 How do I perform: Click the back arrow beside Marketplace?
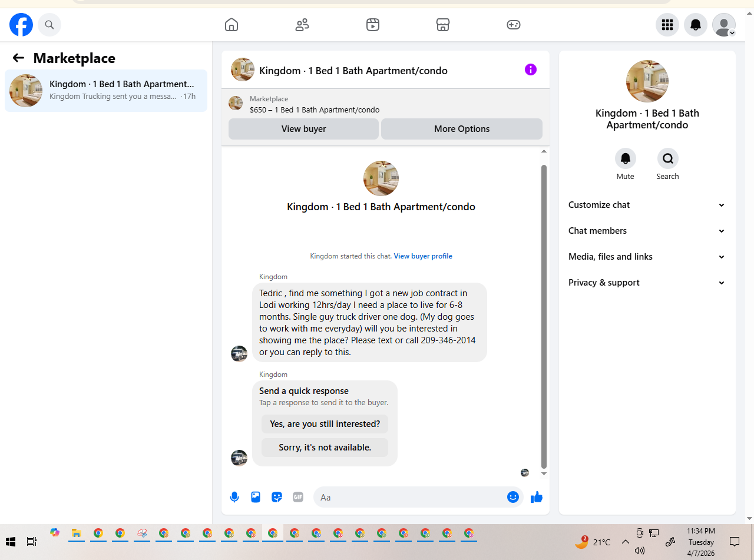click(18, 58)
